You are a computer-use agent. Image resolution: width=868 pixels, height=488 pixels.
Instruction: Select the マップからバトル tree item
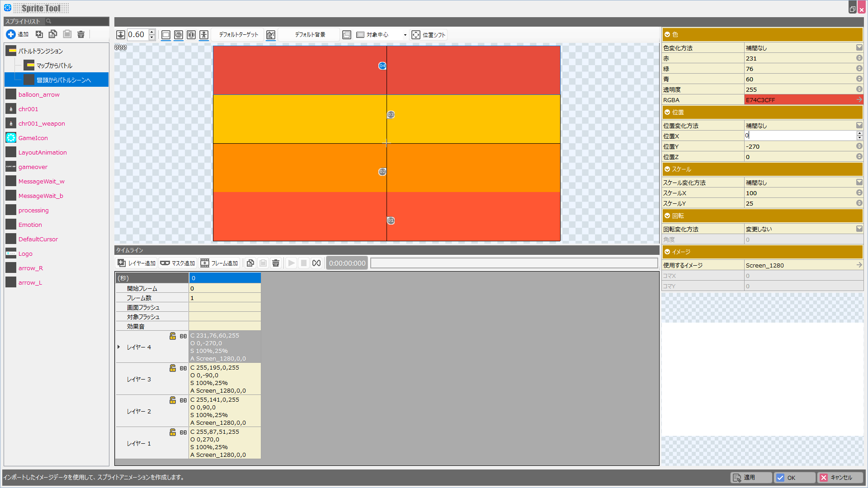[54, 66]
